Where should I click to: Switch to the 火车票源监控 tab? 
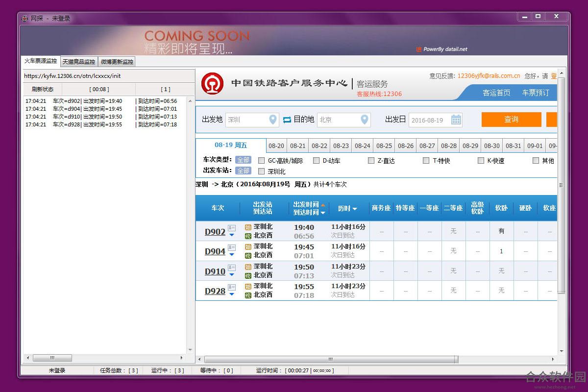[41, 61]
